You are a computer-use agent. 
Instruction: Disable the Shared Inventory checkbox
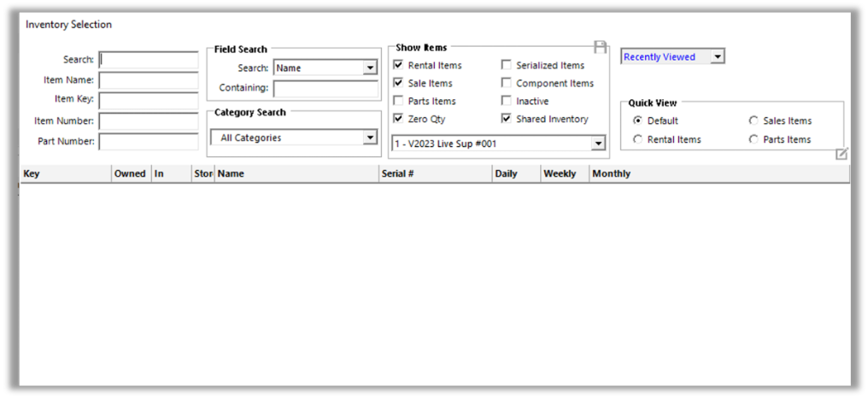[507, 120]
